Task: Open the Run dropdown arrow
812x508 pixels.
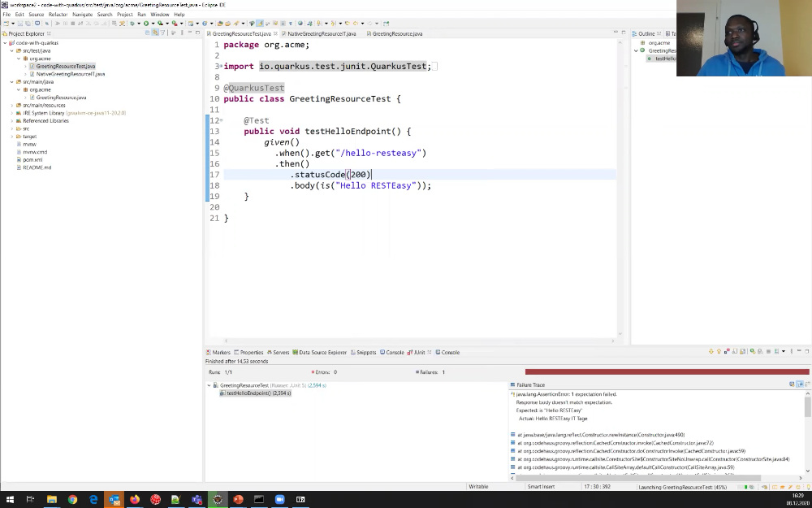Action: coord(153,24)
